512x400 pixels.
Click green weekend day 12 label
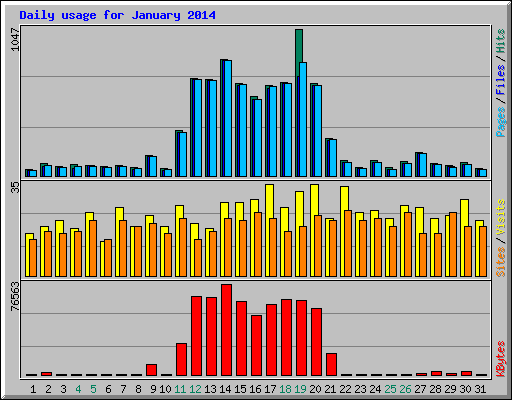click(195, 389)
